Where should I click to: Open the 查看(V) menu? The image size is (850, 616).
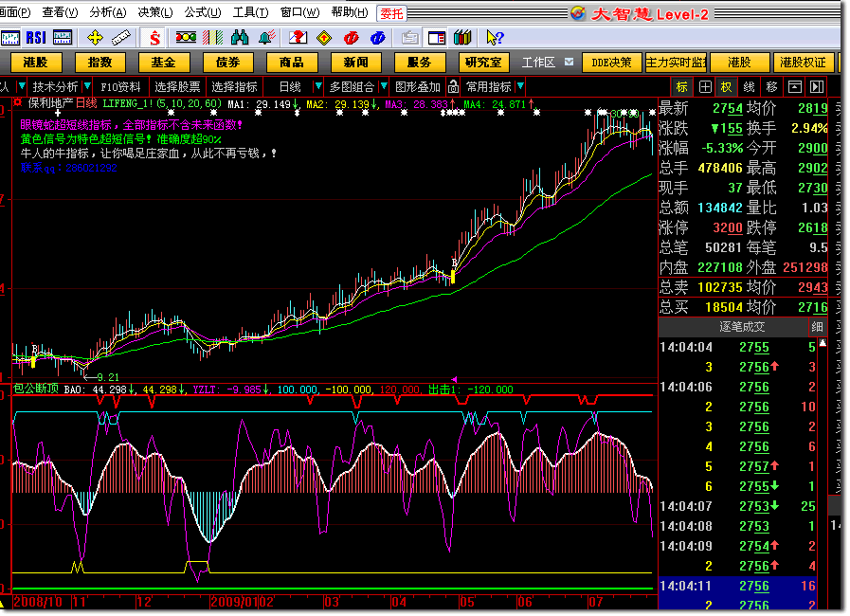coord(60,12)
